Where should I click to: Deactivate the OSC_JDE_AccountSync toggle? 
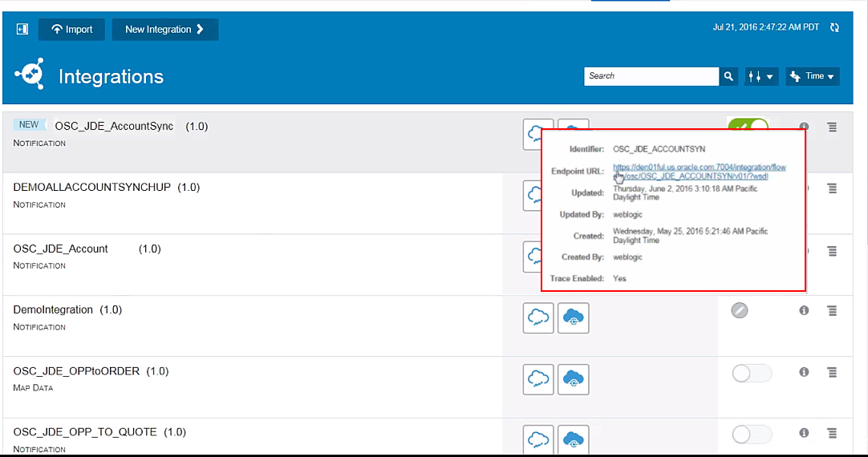tap(748, 124)
